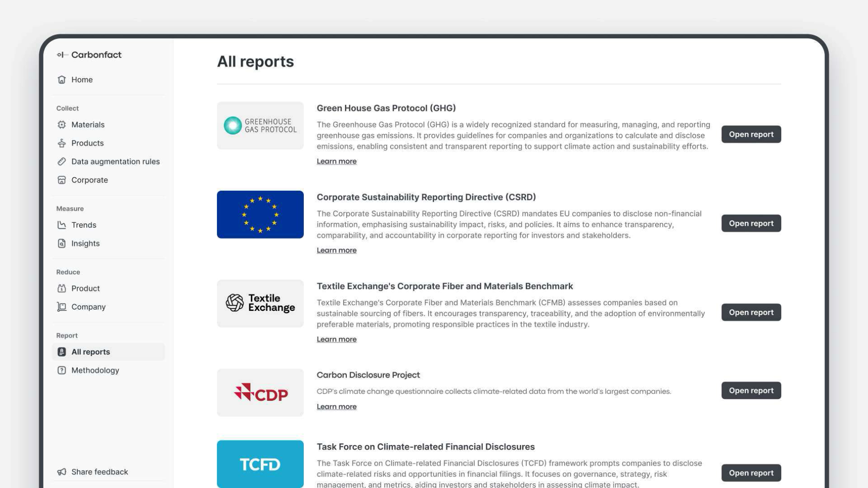Go to Home in the sidebar
The width and height of the screenshot is (868, 488).
[108, 79]
